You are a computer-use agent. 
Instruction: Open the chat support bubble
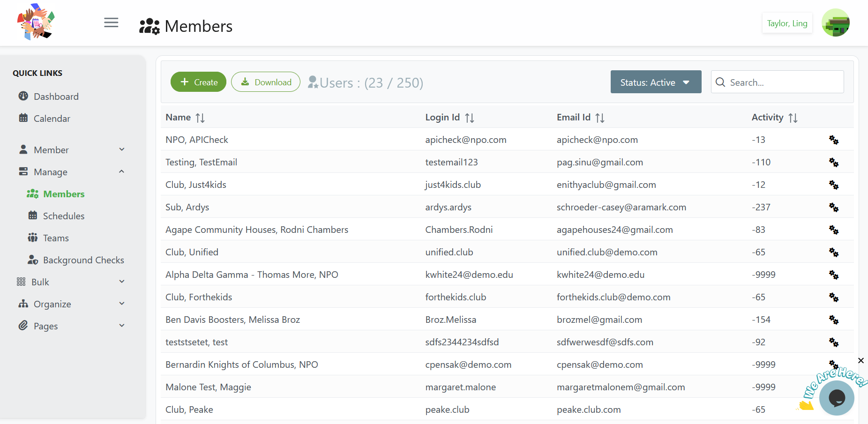[837, 398]
